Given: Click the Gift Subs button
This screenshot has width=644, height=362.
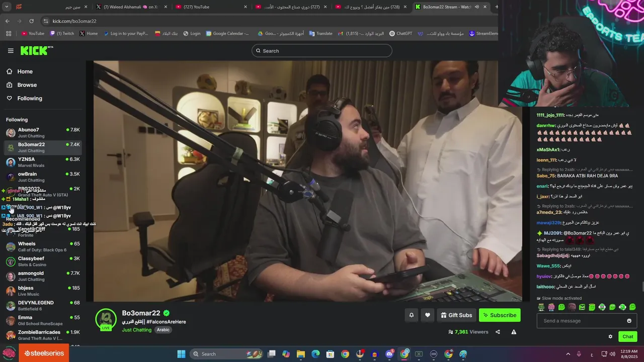Looking at the screenshot, I should (456, 315).
